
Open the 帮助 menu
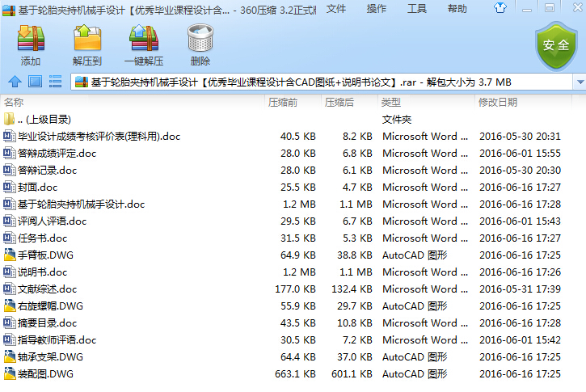tap(457, 9)
